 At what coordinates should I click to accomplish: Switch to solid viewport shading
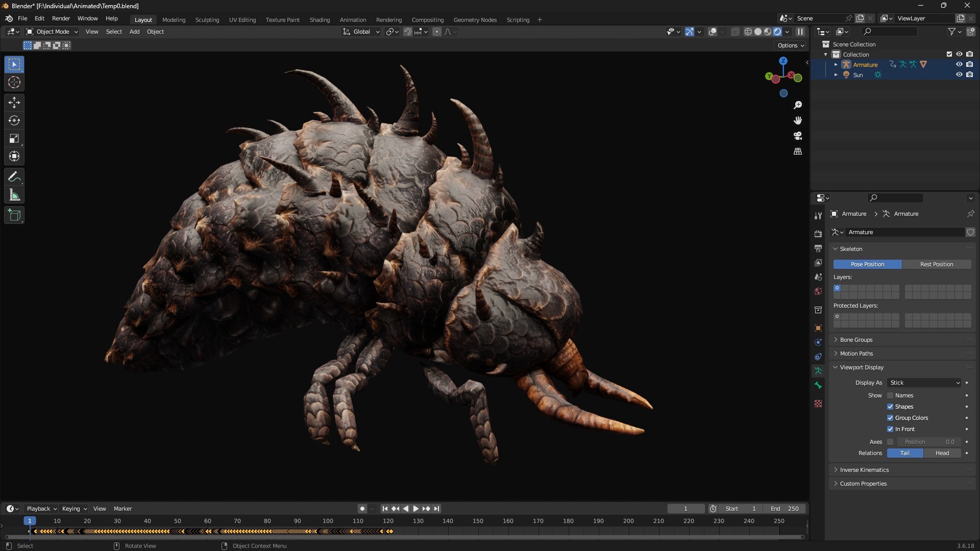click(x=758, y=32)
